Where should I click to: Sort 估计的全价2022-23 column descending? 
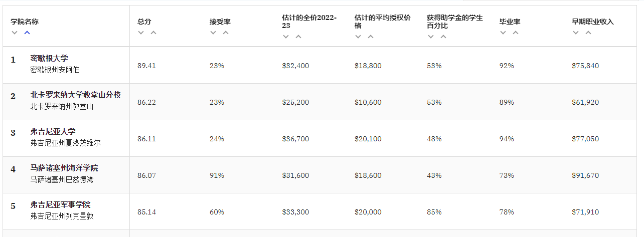point(286,37)
